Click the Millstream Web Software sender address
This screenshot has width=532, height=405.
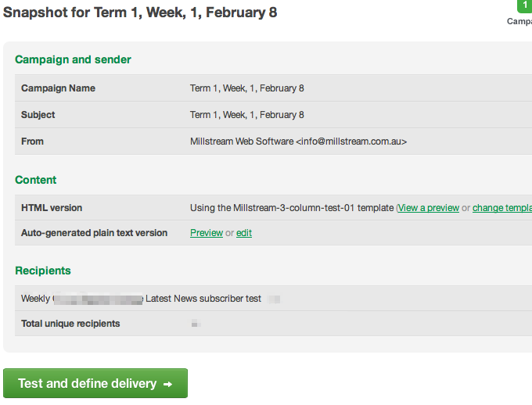click(x=298, y=142)
